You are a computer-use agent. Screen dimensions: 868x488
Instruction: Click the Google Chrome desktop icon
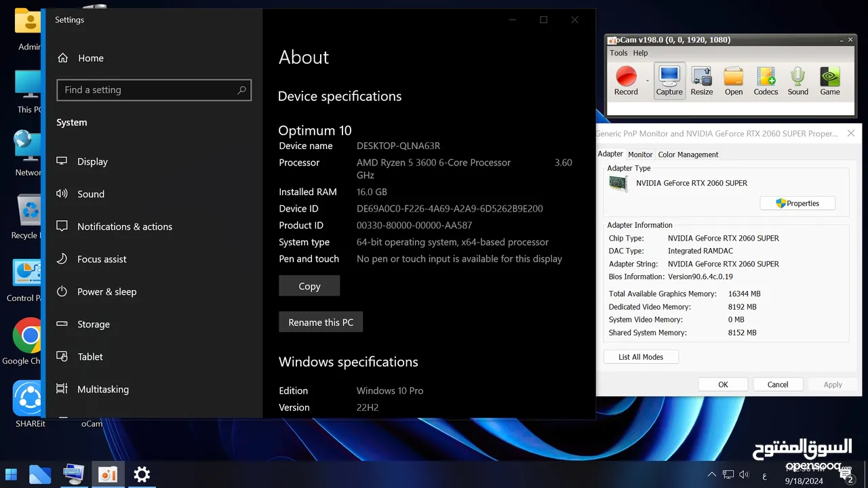coord(28,342)
